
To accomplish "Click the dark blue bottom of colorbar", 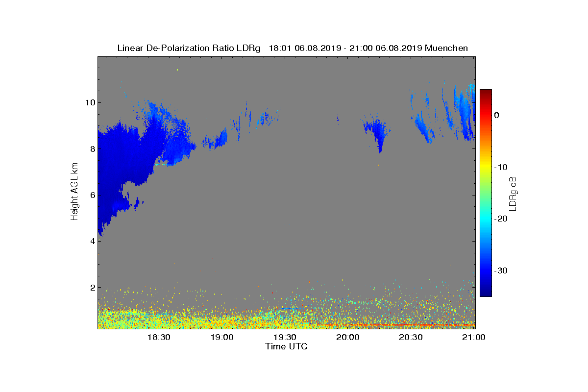I will click(486, 293).
